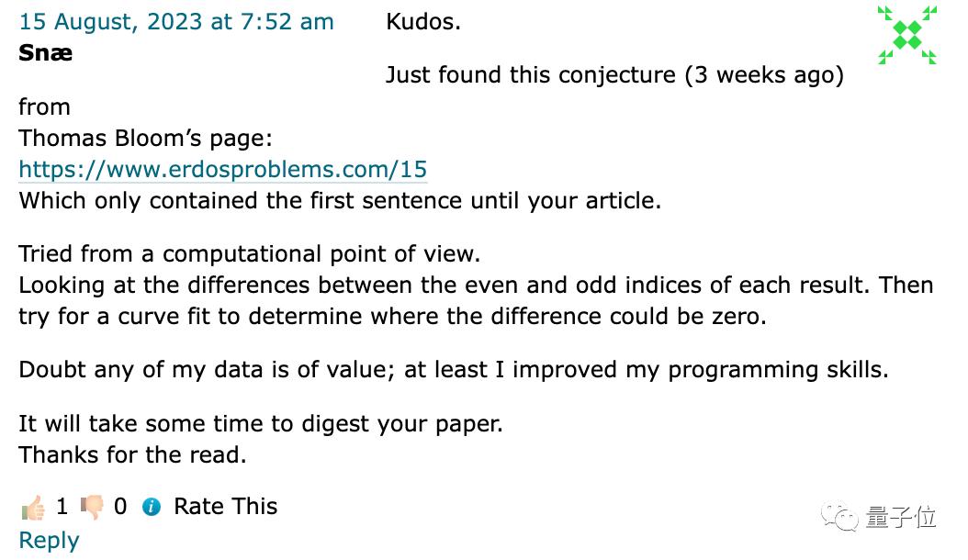Click the 量子位 watermark logo

tap(882, 518)
